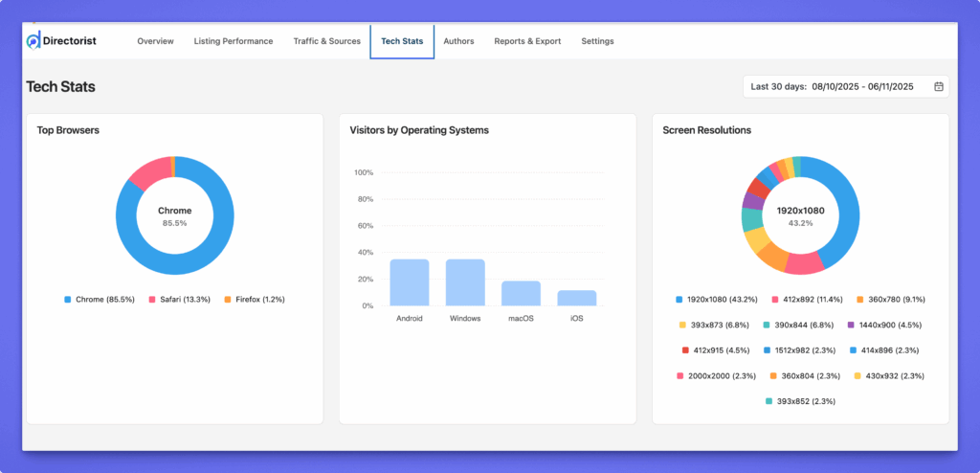Switch to Listing Performance tab
The image size is (980, 473).
pos(234,41)
